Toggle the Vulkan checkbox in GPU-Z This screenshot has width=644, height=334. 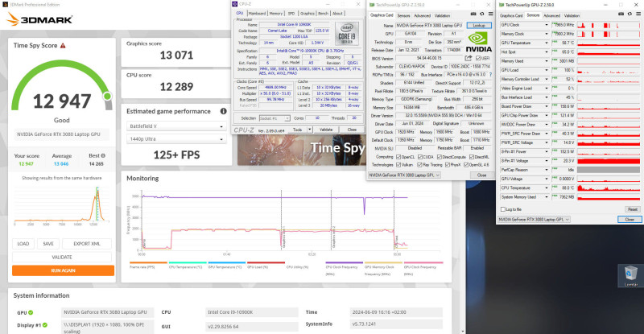coord(398,165)
